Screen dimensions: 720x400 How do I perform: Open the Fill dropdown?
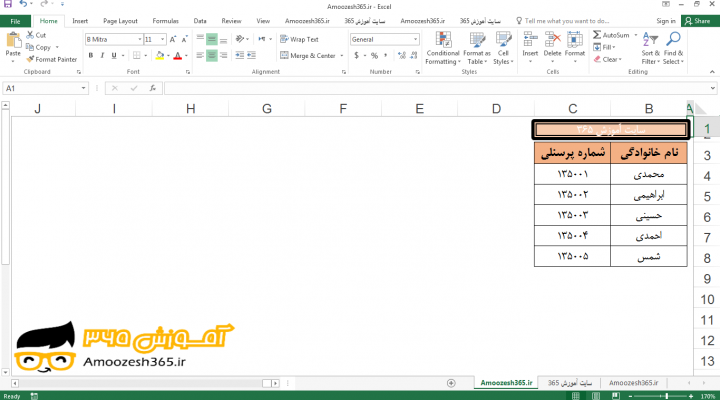[x=604, y=47]
